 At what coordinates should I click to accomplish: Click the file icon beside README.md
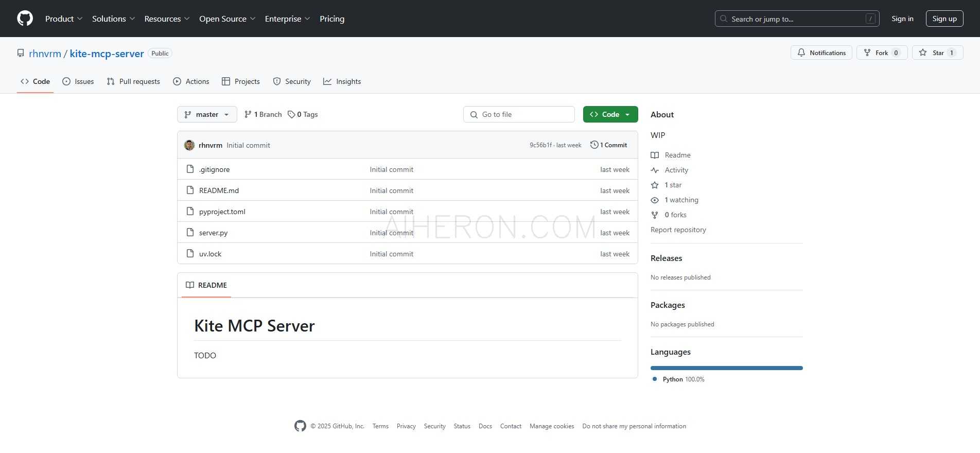coord(190,190)
